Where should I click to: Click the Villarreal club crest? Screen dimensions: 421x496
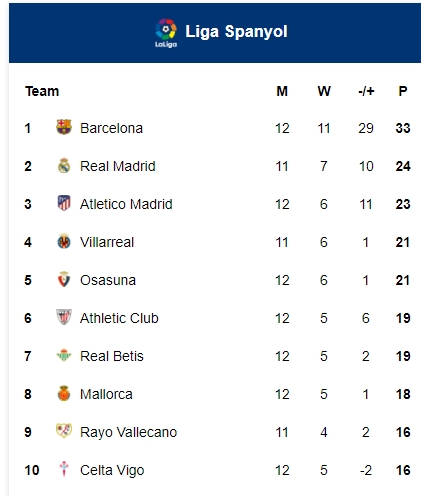[64, 241]
